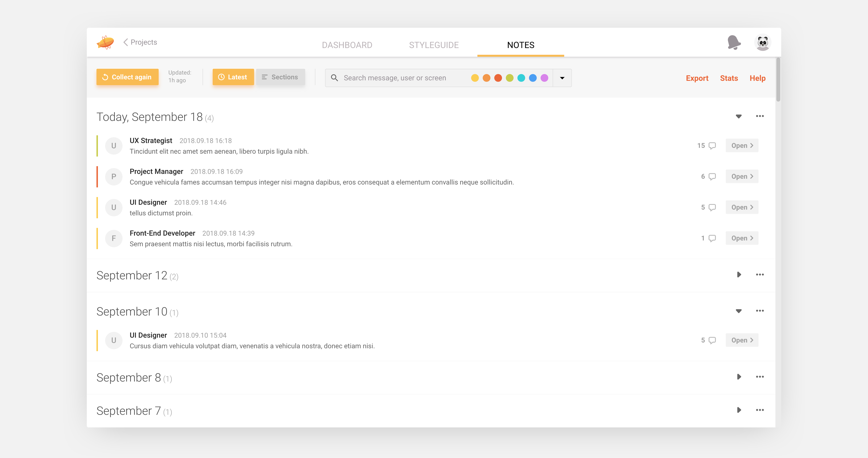Open the 14:46 UI Designer note

(x=742, y=207)
